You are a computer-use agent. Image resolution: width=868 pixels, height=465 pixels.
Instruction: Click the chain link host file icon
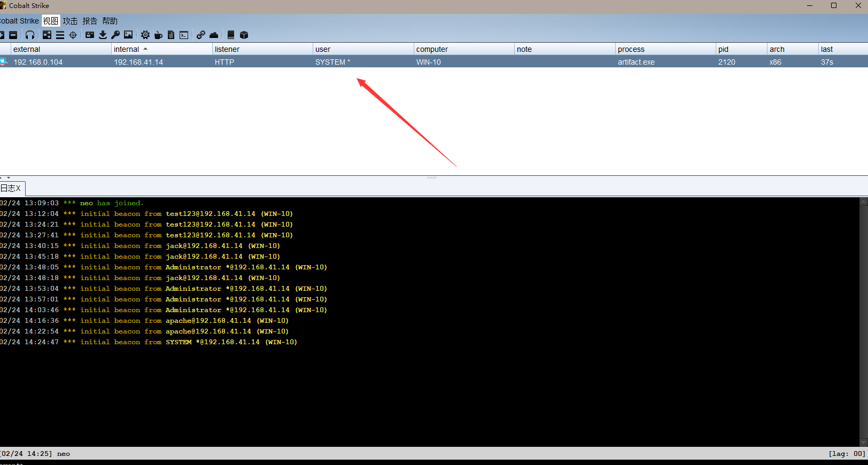coord(200,35)
